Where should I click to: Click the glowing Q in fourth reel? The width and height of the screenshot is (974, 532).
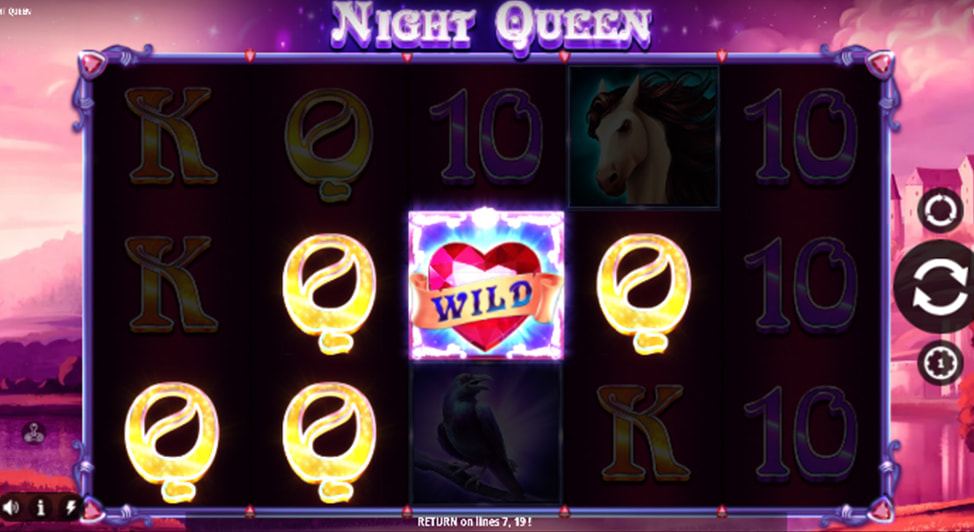[644, 293]
